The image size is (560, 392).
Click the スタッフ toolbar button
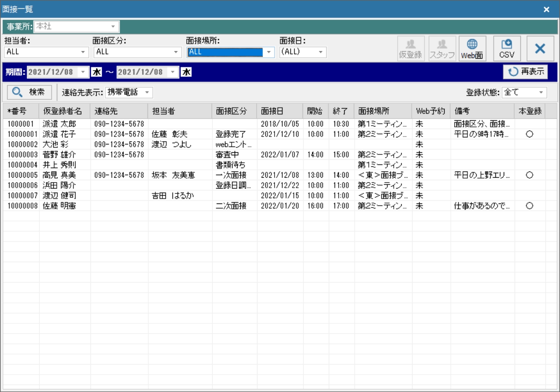pos(442,49)
